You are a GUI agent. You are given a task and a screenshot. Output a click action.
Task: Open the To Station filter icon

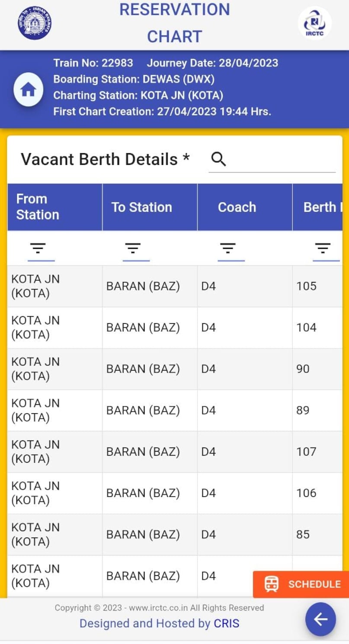pos(133,248)
